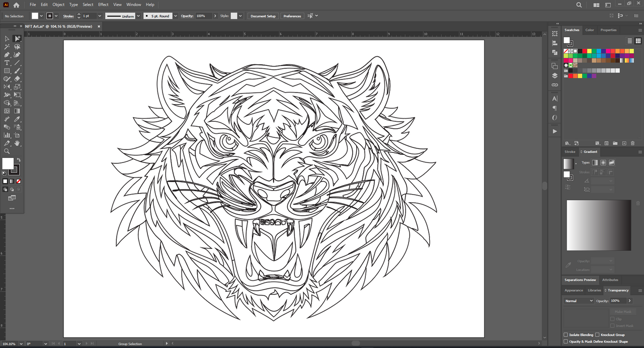Open the fill color dropdown in control bar

pos(41,16)
